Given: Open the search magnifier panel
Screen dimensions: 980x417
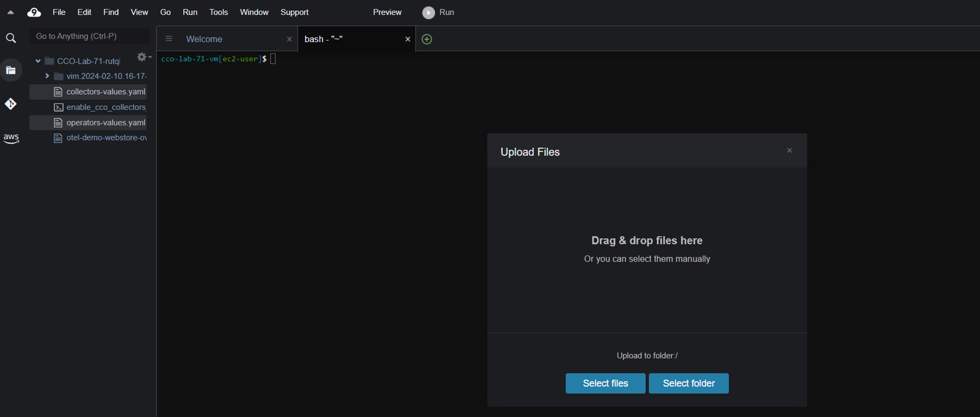Looking at the screenshot, I should [11, 38].
